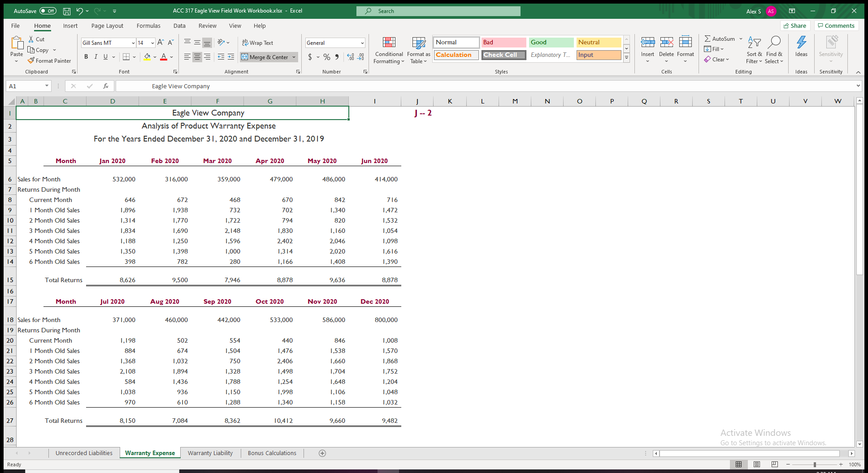Open the File menu
868x473 pixels.
click(16, 26)
